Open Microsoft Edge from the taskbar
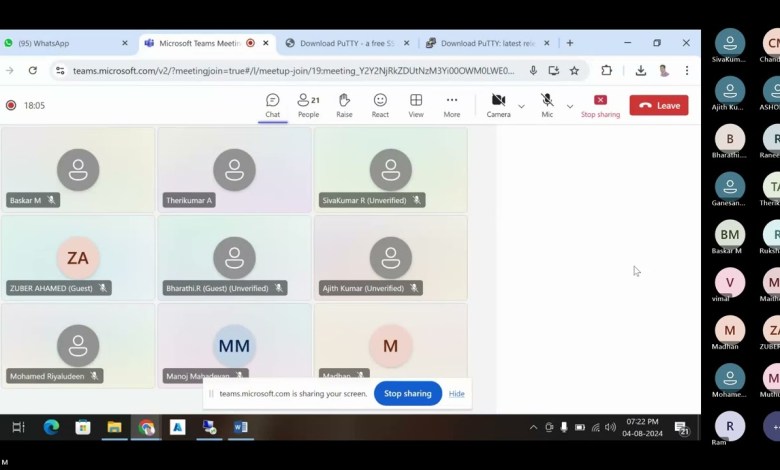Screen dimensions: 780x470 [x=51, y=427]
